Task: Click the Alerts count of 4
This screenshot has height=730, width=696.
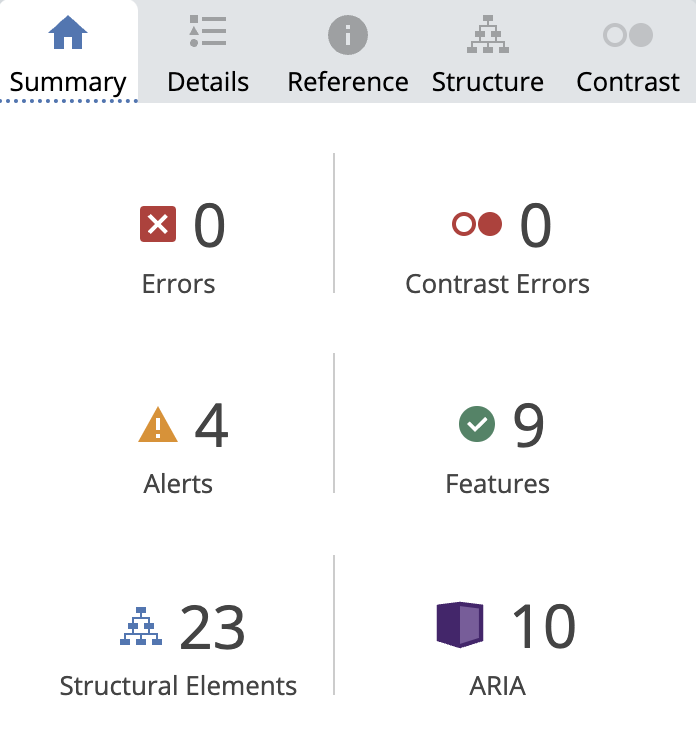Action: coord(211,425)
